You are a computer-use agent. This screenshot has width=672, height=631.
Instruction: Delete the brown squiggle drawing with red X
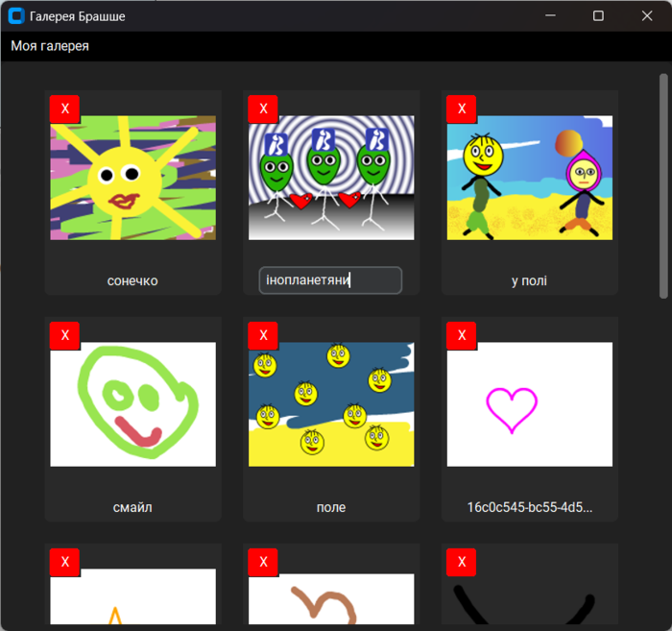[x=263, y=562]
